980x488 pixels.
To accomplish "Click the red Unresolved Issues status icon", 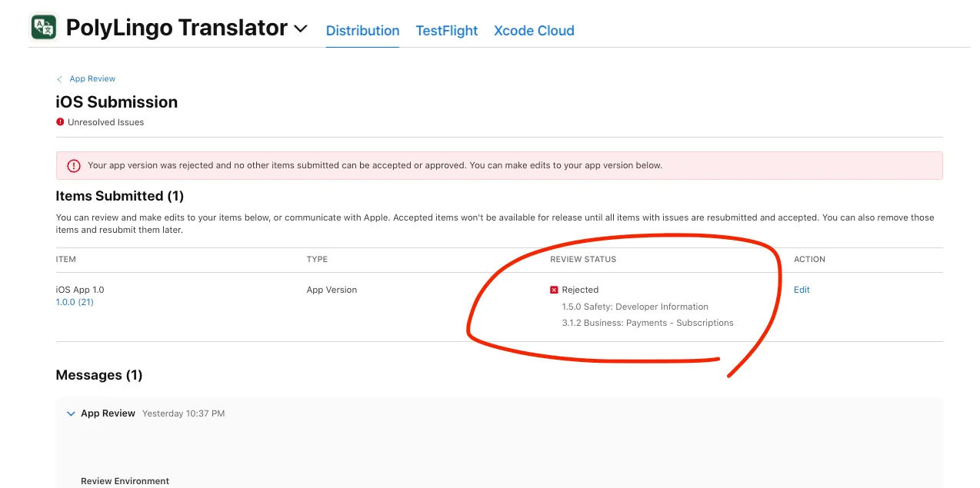I will pos(60,121).
